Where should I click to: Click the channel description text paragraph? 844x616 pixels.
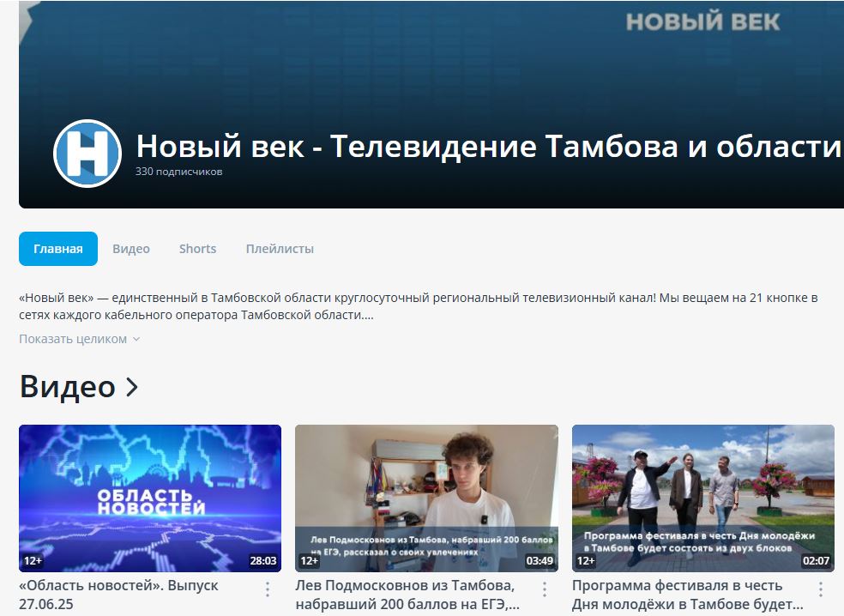[x=419, y=306]
